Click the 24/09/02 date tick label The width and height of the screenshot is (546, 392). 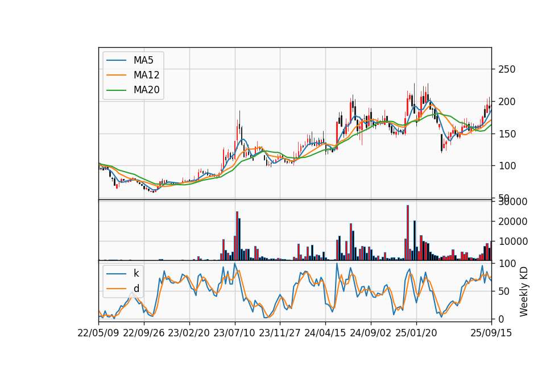pyautogui.click(x=370, y=333)
